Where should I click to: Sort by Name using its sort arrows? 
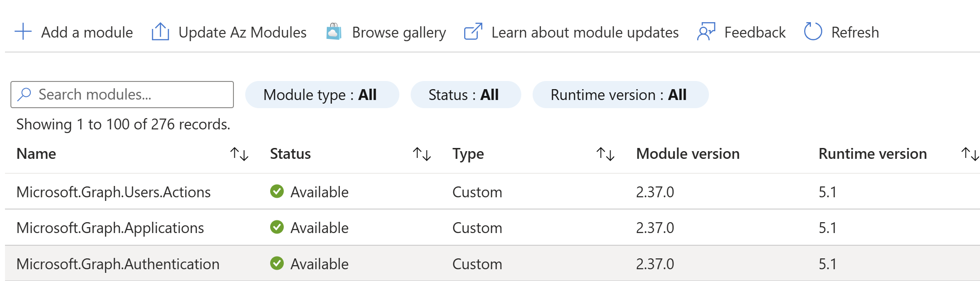tap(239, 154)
